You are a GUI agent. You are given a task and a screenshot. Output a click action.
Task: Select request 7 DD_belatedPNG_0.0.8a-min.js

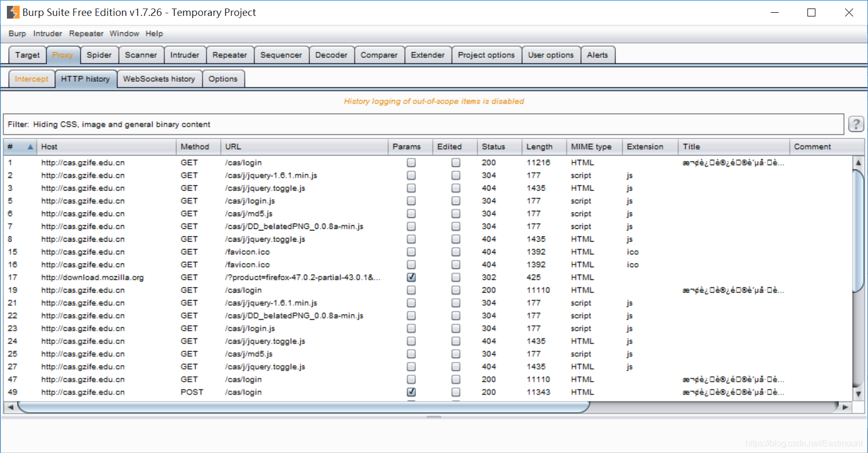coord(427,226)
